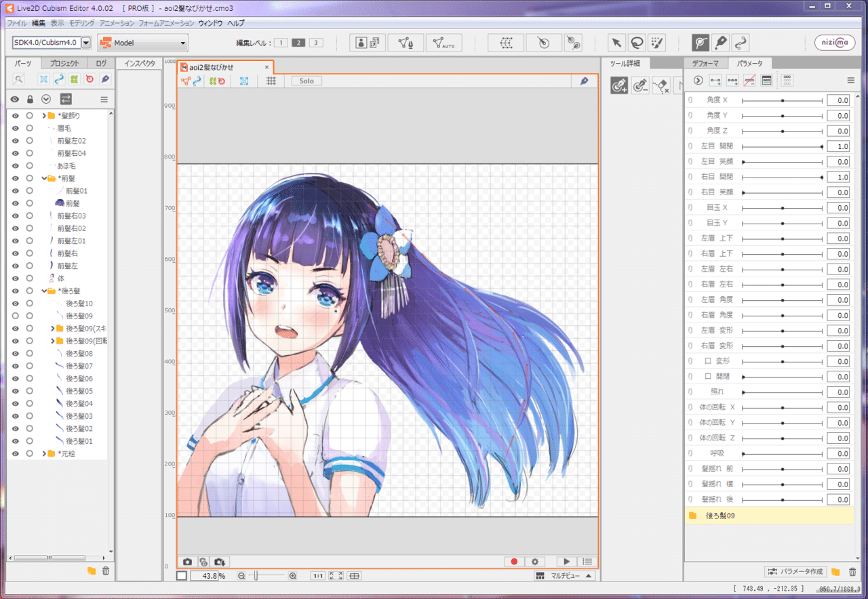Open the parameter settings icon
This screenshot has height=599, width=868.
[766, 80]
